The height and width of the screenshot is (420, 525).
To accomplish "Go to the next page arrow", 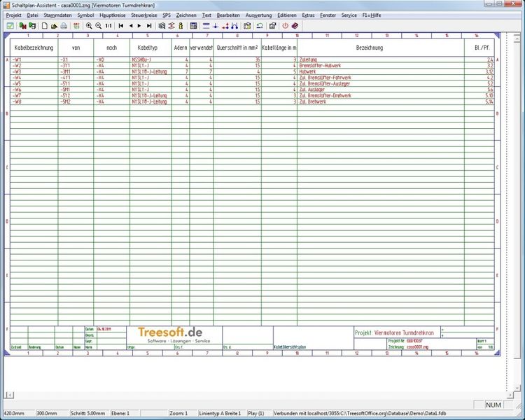I will [x=140, y=25].
